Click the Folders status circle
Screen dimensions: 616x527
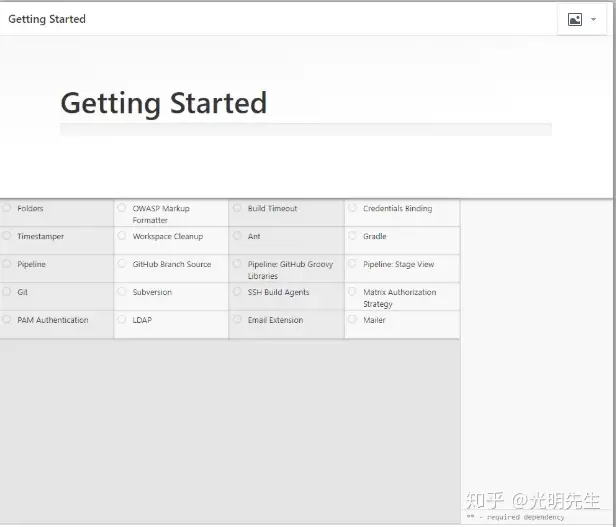pos(7,207)
